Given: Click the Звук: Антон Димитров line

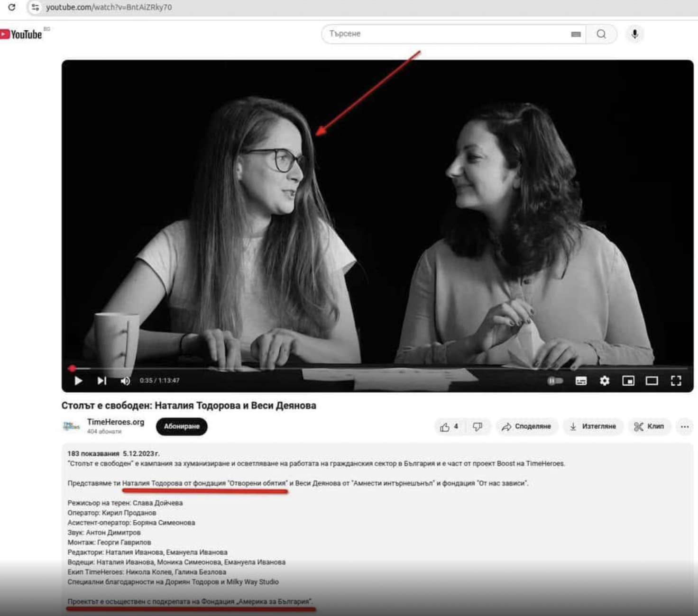Looking at the screenshot, I should [104, 533].
